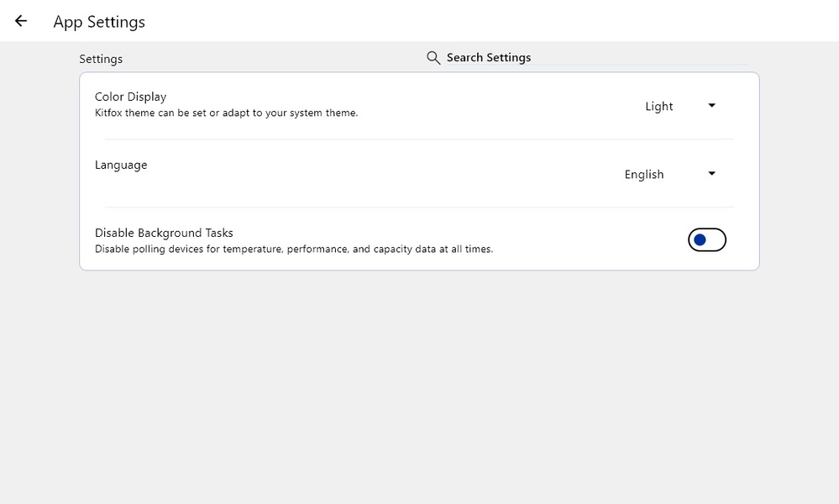Viewport: 839px width, 504px height.
Task: Click the Disable Background Tasks label
Action: [x=164, y=233]
